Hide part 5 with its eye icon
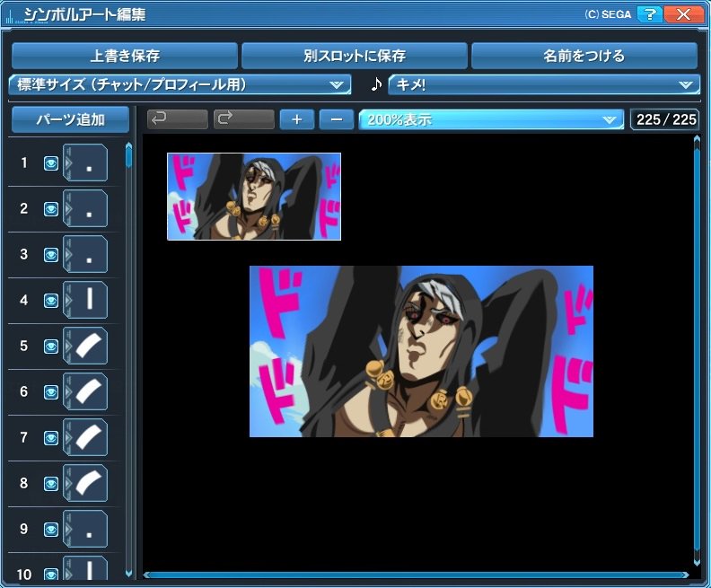This screenshot has width=711, height=588. (x=51, y=347)
